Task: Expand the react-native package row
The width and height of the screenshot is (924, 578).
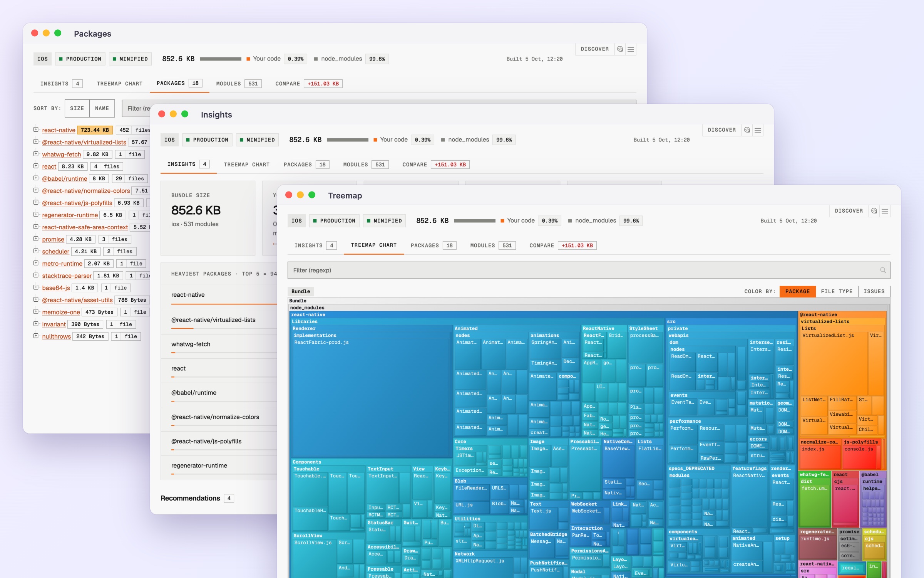Action: tap(36, 129)
